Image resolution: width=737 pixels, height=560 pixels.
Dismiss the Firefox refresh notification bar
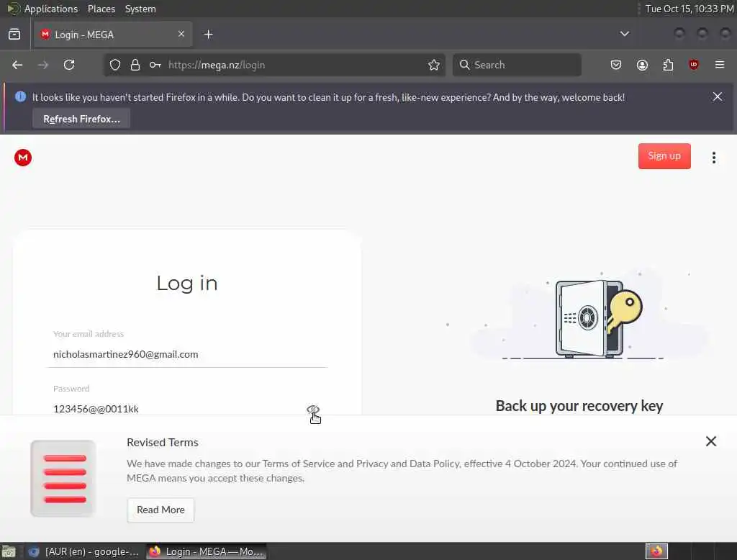(x=718, y=97)
